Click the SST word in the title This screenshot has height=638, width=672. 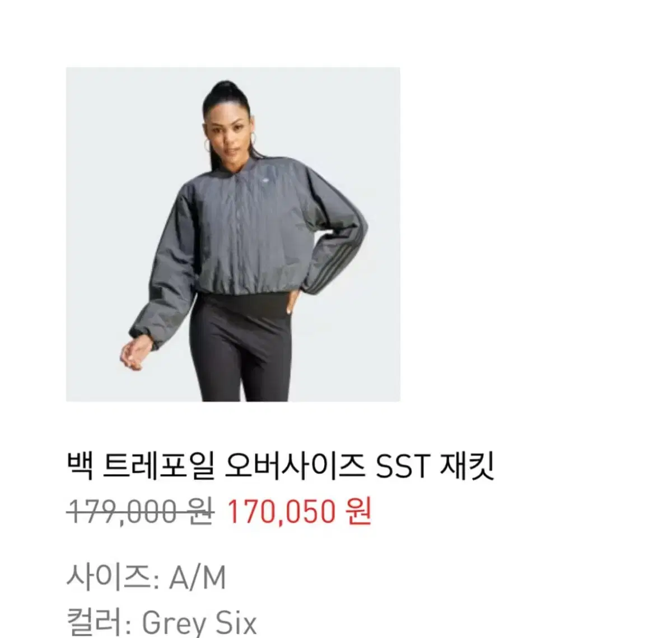[x=402, y=467]
